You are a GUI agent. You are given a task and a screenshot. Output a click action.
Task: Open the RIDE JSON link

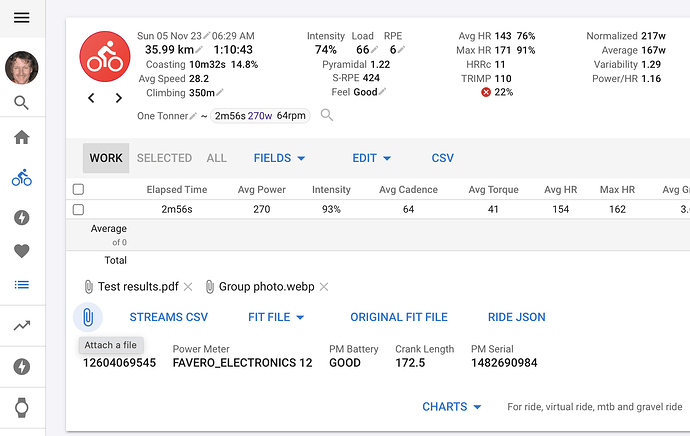click(517, 317)
